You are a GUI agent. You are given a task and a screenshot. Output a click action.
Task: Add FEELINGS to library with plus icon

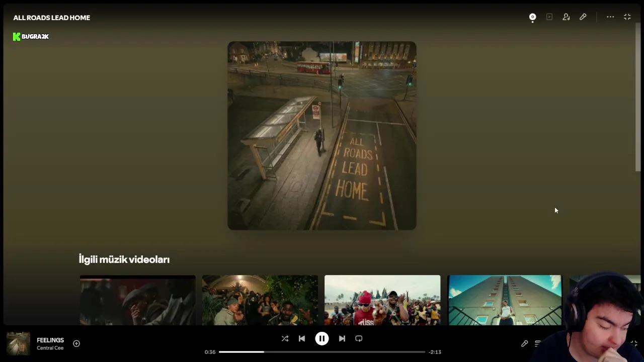point(76,343)
